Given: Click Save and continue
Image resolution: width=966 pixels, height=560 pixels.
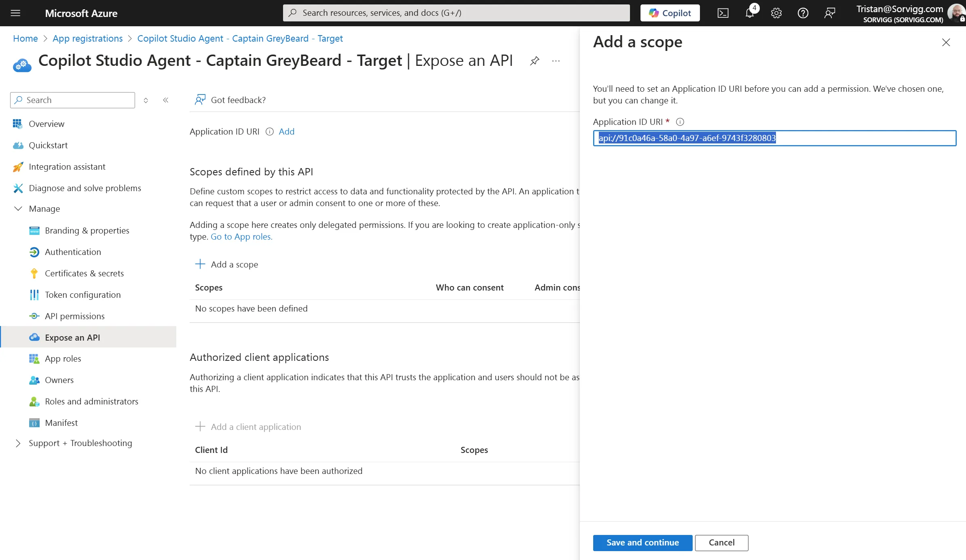Looking at the screenshot, I should click(x=643, y=543).
